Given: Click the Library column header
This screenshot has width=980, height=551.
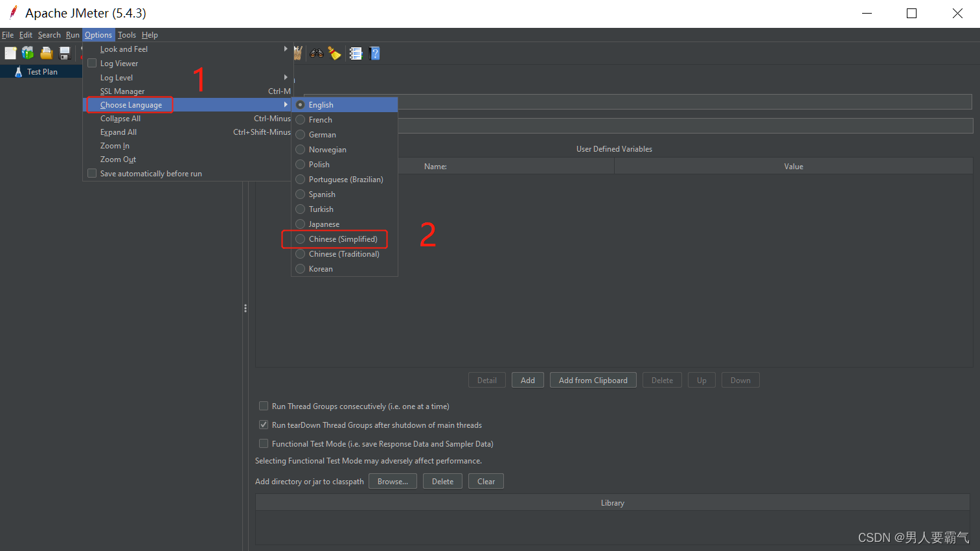Looking at the screenshot, I should point(613,502).
